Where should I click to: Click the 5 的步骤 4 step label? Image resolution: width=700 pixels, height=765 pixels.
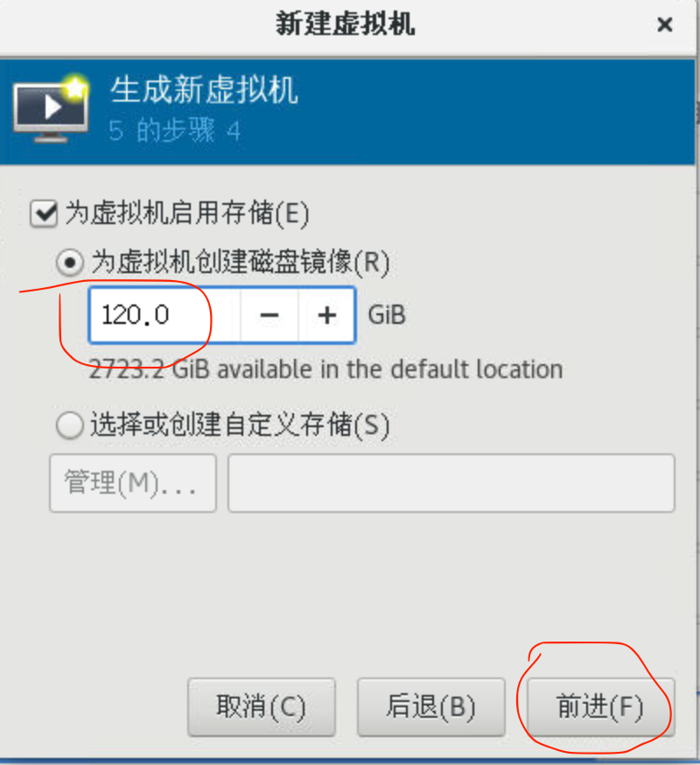point(175,130)
